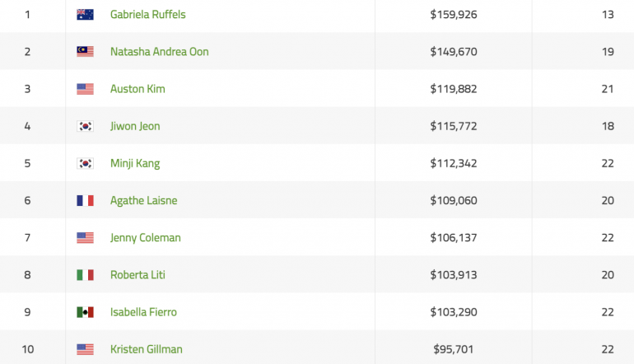Click the US flag beside Kristen Gillman
The height and width of the screenshot is (364, 634).
[85, 349]
